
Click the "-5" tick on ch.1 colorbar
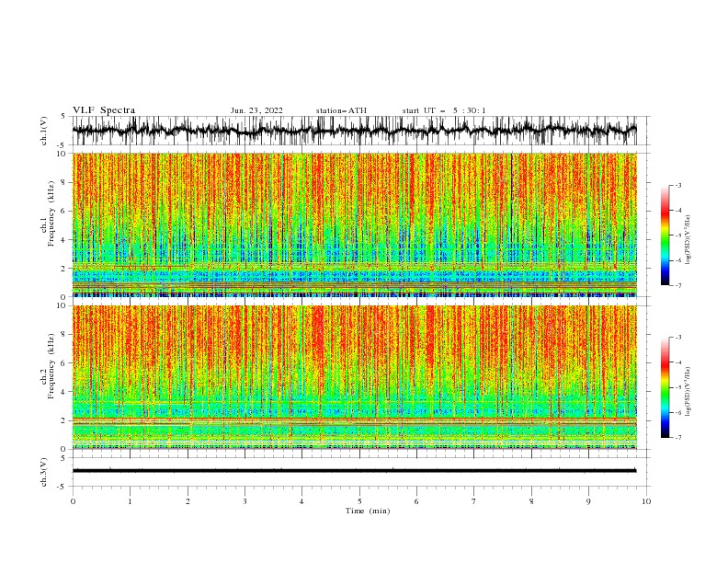pos(677,236)
